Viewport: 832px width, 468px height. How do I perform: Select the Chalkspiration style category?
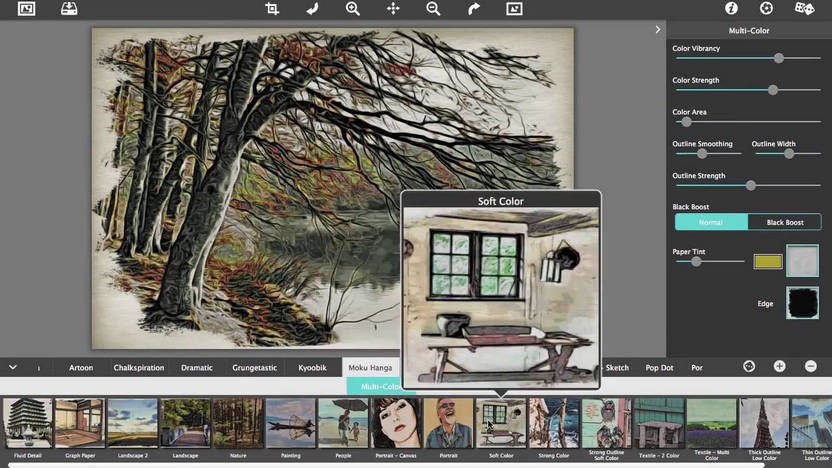pos(139,368)
